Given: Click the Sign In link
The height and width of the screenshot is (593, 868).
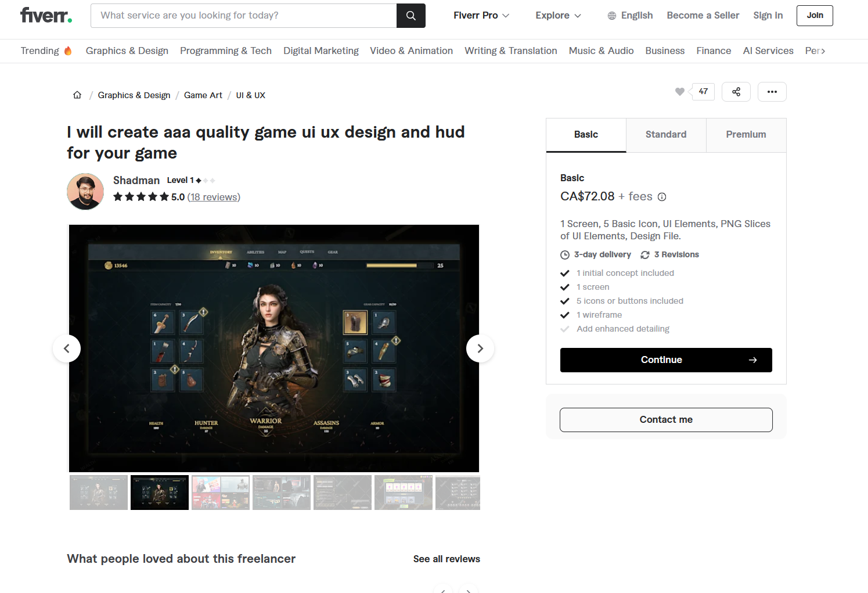Looking at the screenshot, I should pyautogui.click(x=768, y=16).
